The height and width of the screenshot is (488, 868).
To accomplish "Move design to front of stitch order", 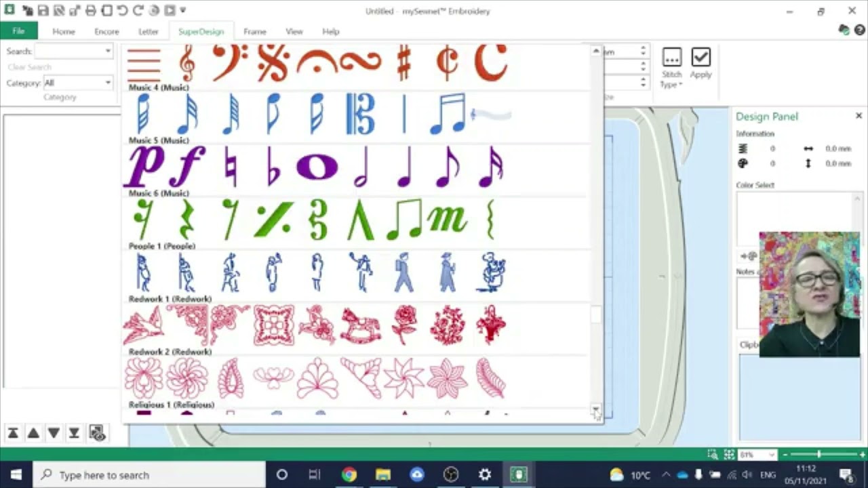I will pyautogui.click(x=74, y=433).
